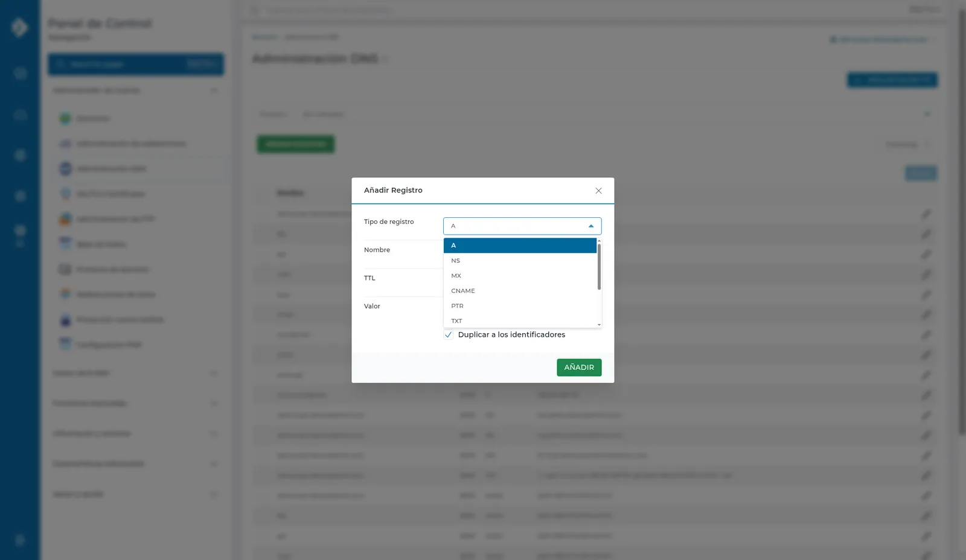Viewport: 966px width, 560px height.
Task: Choose the PTR record type
Action: (x=520, y=306)
